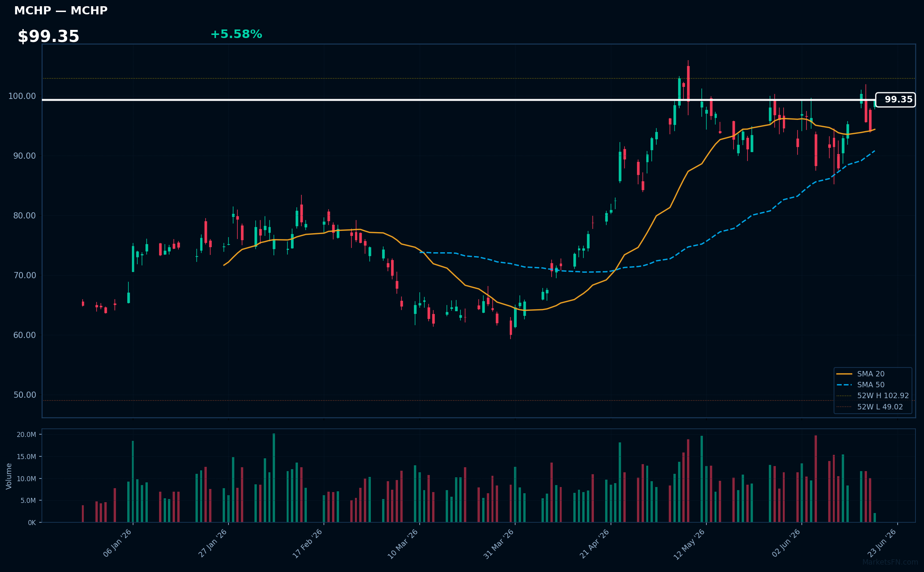Click the 31 Mar '26 date label
The height and width of the screenshot is (572, 924).
coord(498,544)
